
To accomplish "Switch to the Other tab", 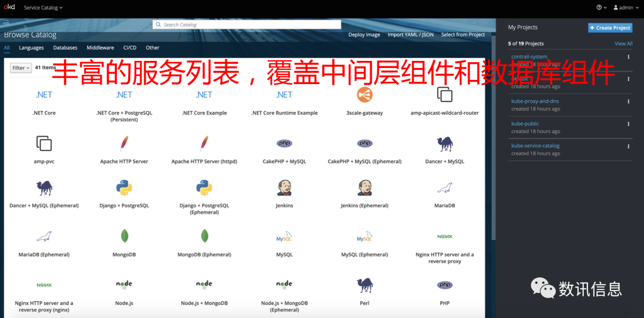I will [x=153, y=48].
